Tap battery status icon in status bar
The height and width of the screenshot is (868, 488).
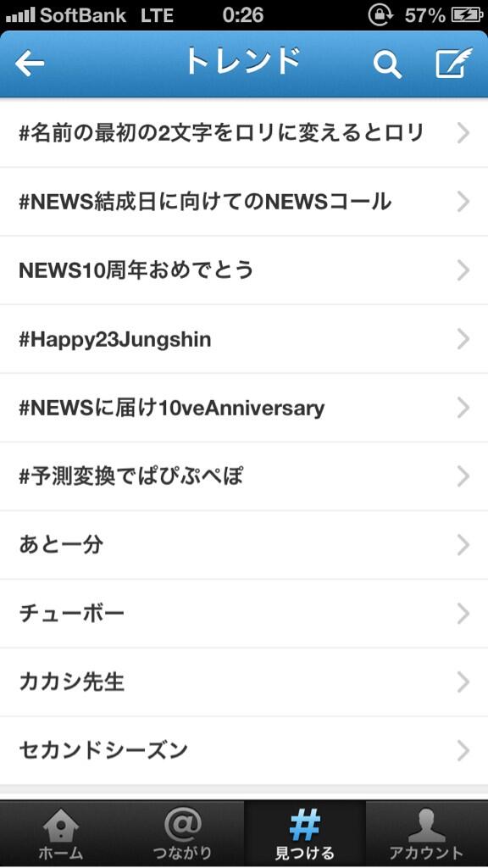(x=468, y=15)
